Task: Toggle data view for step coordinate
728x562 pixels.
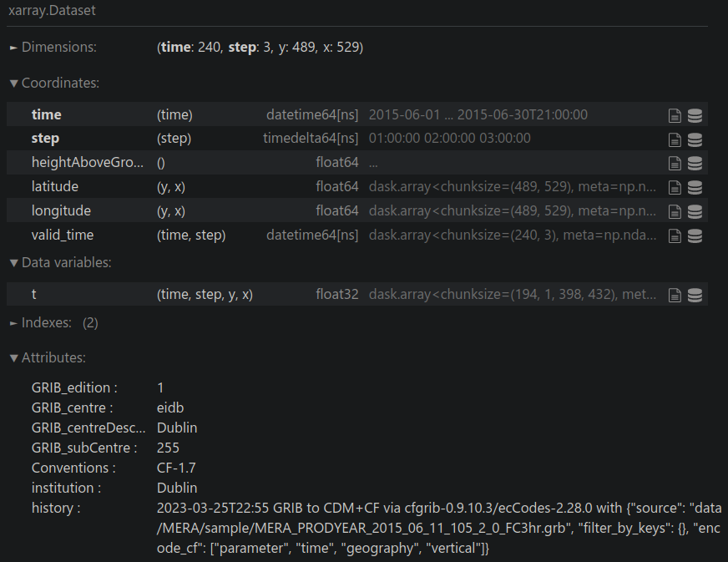Action: click(x=695, y=139)
